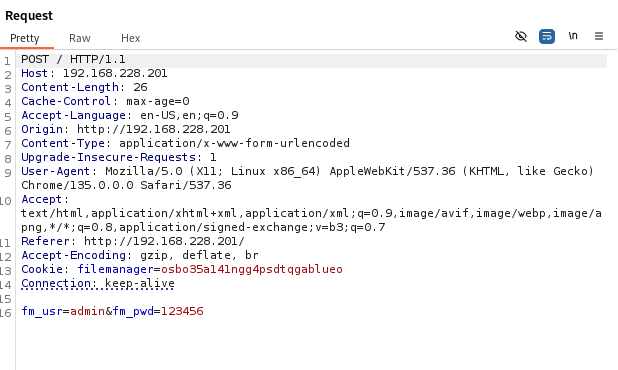Image resolution: width=618 pixels, height=370 pixels.
Task: Switch to the Raw tab
Action: 80,38
